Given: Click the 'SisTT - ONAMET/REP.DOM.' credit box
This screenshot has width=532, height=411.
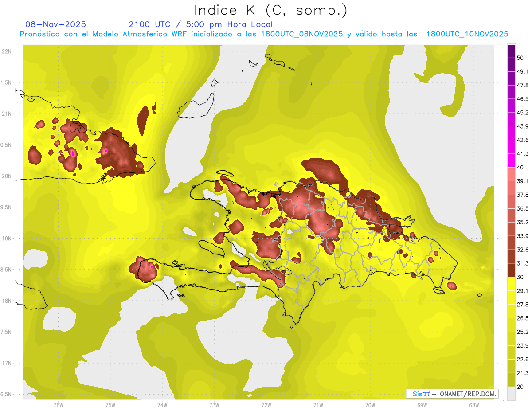Looking at the screenshot, I should tap(452, 394).
